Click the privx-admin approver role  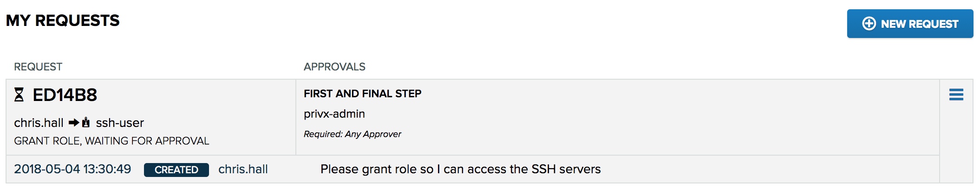tap(334, 114)
